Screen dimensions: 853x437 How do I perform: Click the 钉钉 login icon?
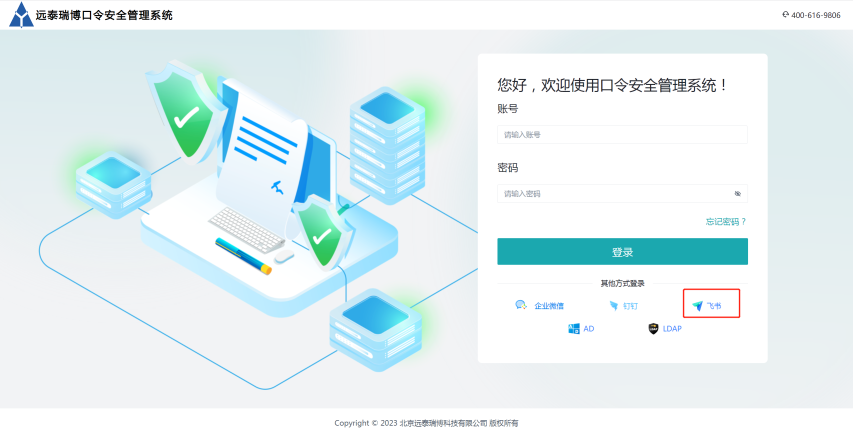614,306
